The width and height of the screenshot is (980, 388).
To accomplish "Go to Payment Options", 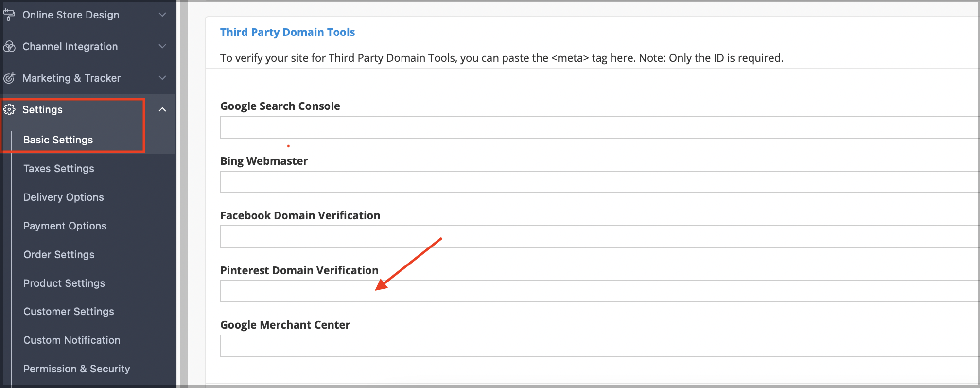I will pyautogui.click(x=65, y=226).
